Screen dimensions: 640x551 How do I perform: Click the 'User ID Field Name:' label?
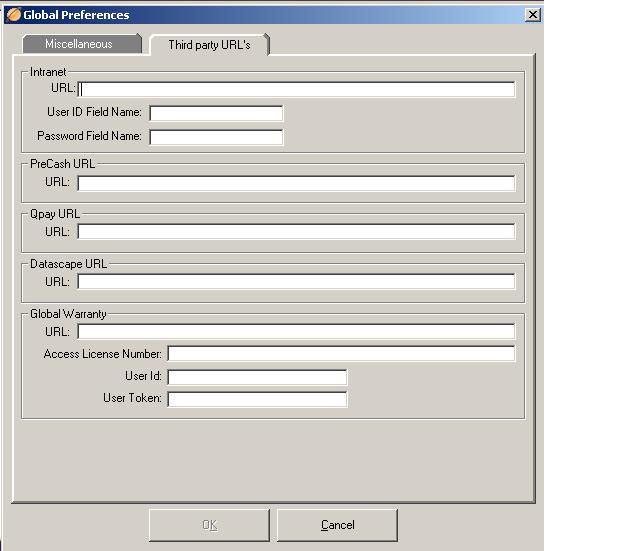point(94,112)
